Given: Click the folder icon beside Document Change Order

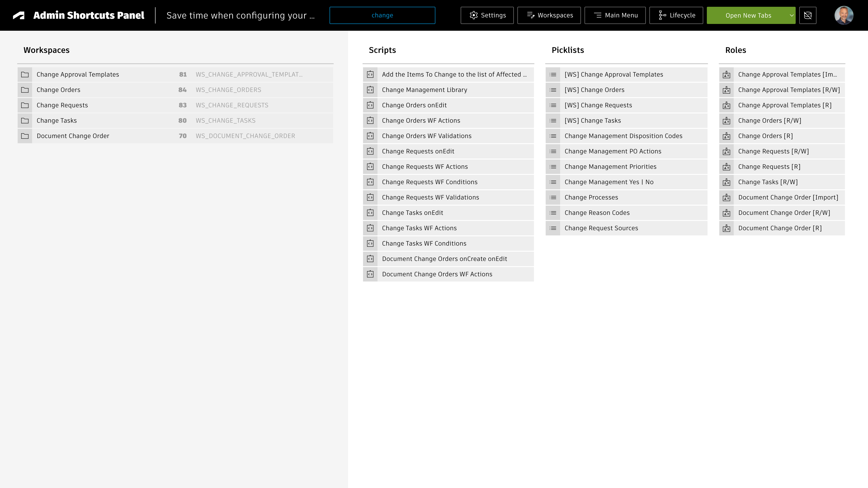Looking at the screenshot, I should pyautogui.click(x=25, y=136).
